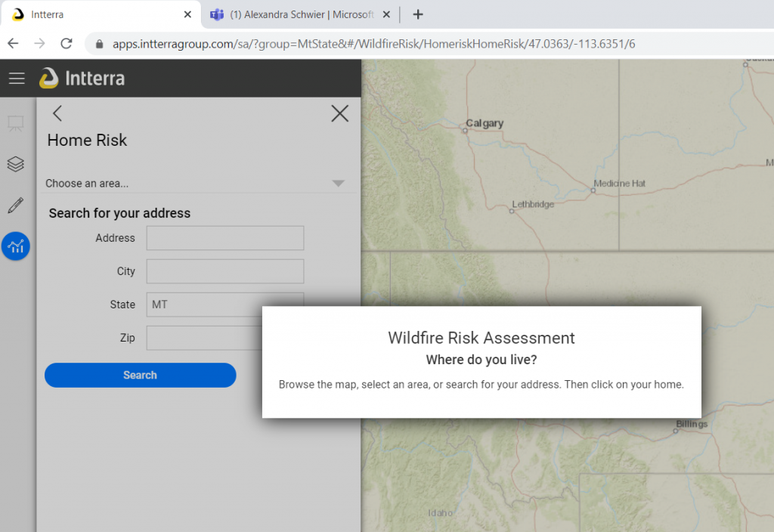Click the new tab plus button

(418, 14)
